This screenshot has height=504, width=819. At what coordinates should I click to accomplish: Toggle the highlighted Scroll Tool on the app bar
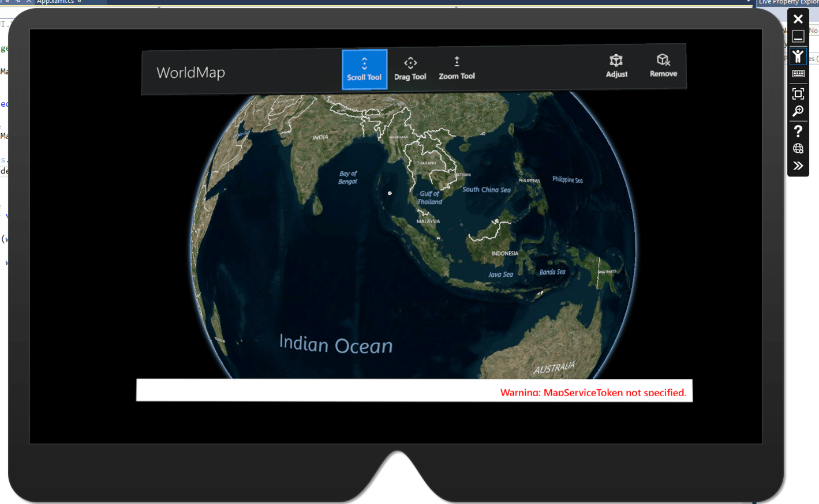pyautogui.click(x=364, y=68)
